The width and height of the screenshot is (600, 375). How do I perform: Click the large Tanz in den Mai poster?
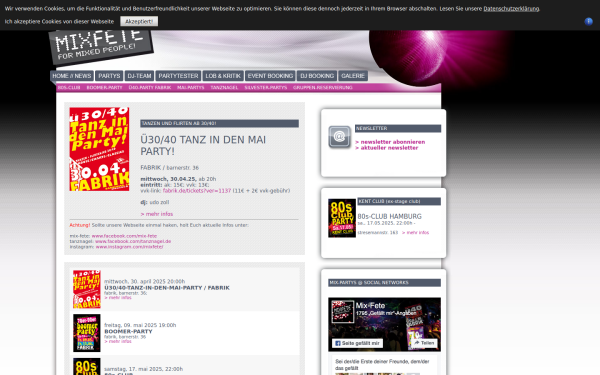click(x=99, y=149)
